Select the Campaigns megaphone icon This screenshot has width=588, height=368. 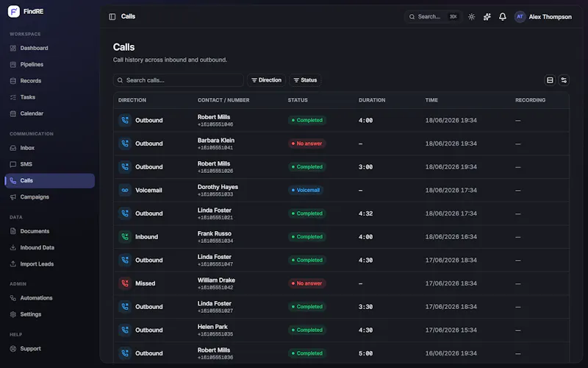13,197
